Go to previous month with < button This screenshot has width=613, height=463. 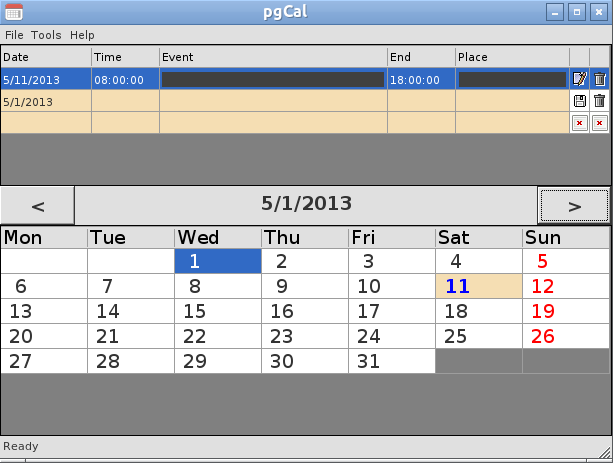pyautogui.click(x=38, y=206)
